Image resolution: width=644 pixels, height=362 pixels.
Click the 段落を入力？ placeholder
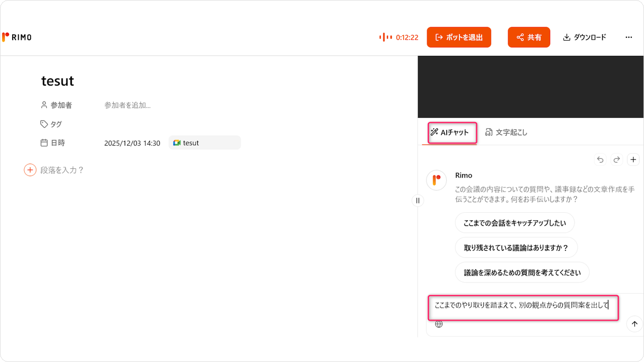(x=62, y=170)
